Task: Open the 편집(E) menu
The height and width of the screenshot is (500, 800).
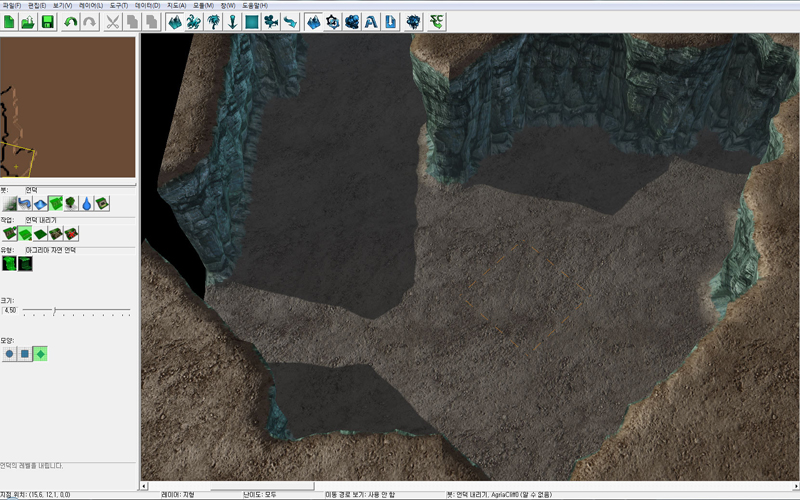Action: 37,5
